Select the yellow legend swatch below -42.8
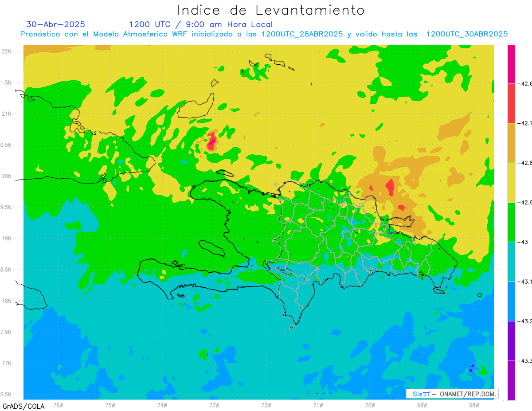Image resolution: width=532 pixels, height=411 pixels. [511, 182]
